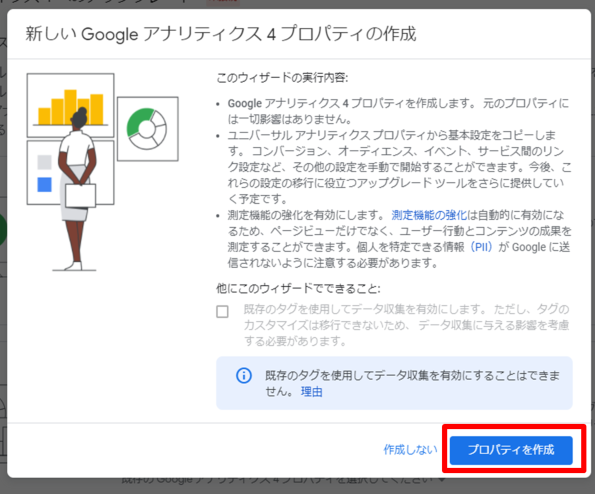
Task: Click the heading このウィザードの実行内容:
Action: point(282,77)
